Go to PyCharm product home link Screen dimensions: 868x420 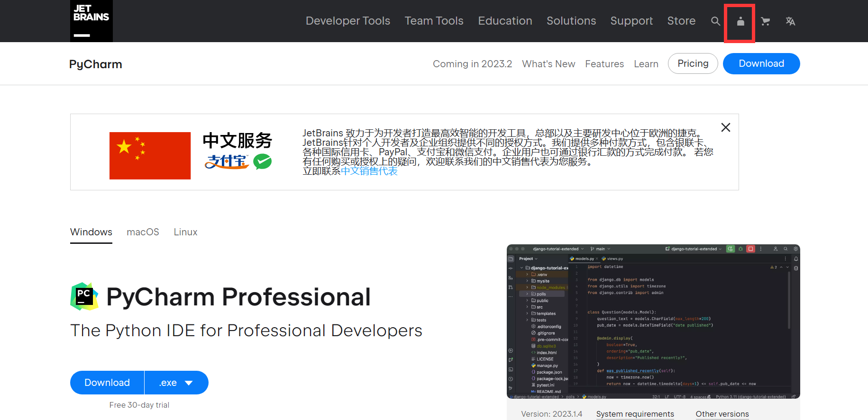[96, 64]
